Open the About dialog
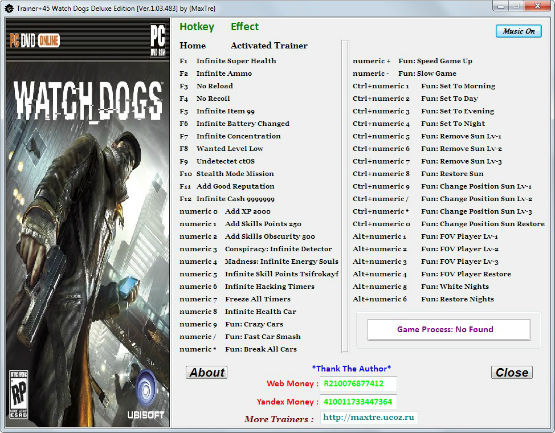 [x=207, y=372]
